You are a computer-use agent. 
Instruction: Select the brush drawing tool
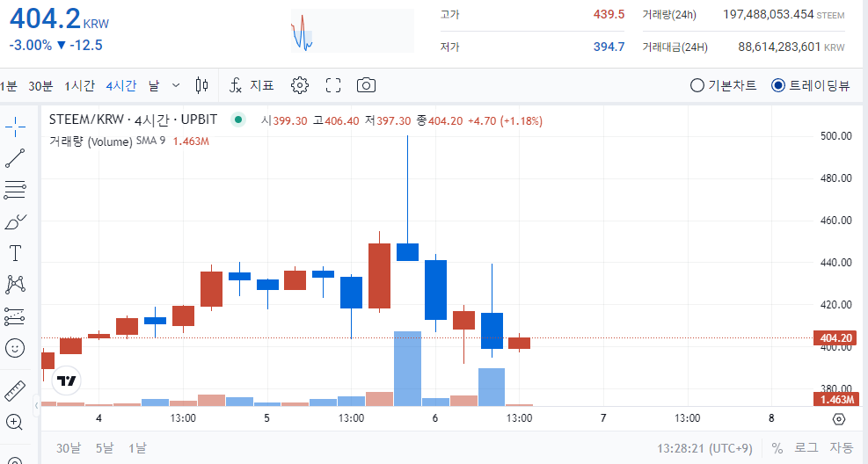(15, 221)
